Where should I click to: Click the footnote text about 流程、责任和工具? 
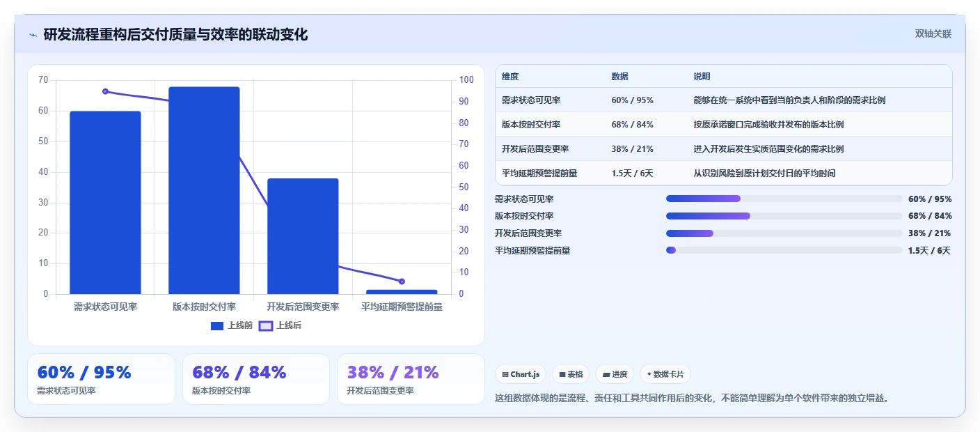click(692, 399)
